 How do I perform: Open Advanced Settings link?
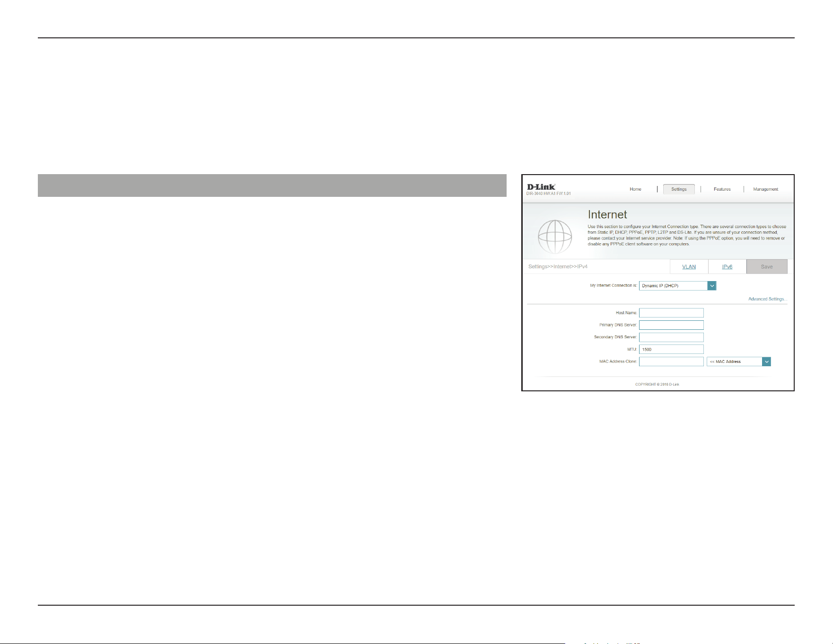[767, 299]
